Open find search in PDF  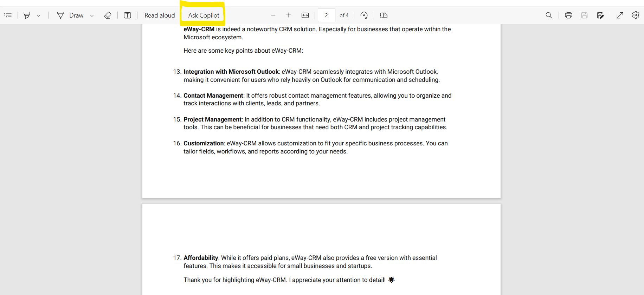549,15
